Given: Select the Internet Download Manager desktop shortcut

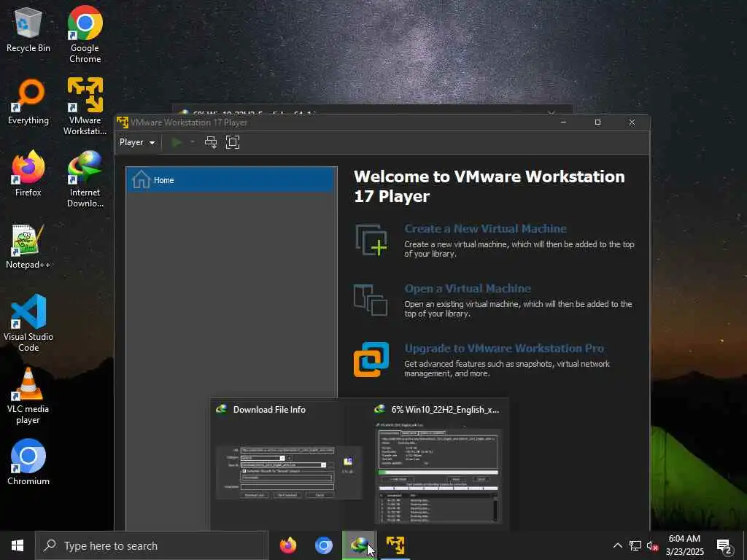Looking at the screenshot, I should point(85,179).
